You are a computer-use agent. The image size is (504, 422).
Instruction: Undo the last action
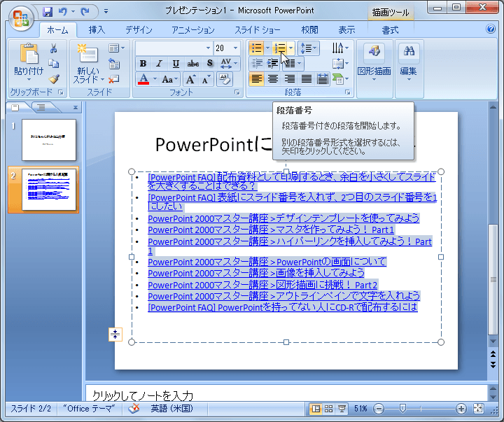pos(63,12)
